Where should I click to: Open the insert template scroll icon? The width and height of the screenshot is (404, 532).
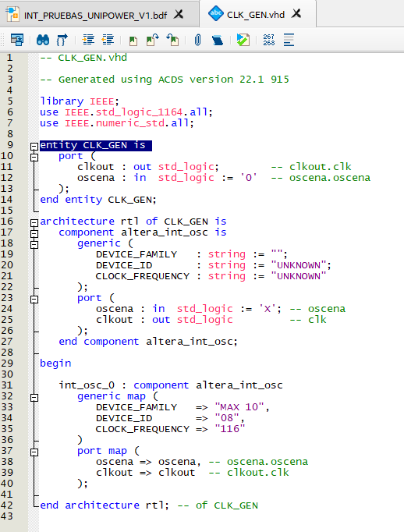(218, 40)
